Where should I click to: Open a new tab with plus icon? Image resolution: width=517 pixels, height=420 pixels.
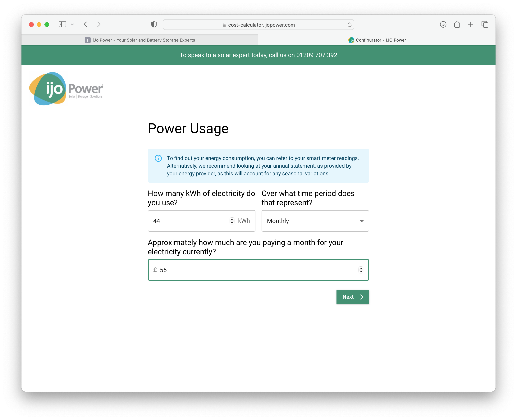(471, 25)
